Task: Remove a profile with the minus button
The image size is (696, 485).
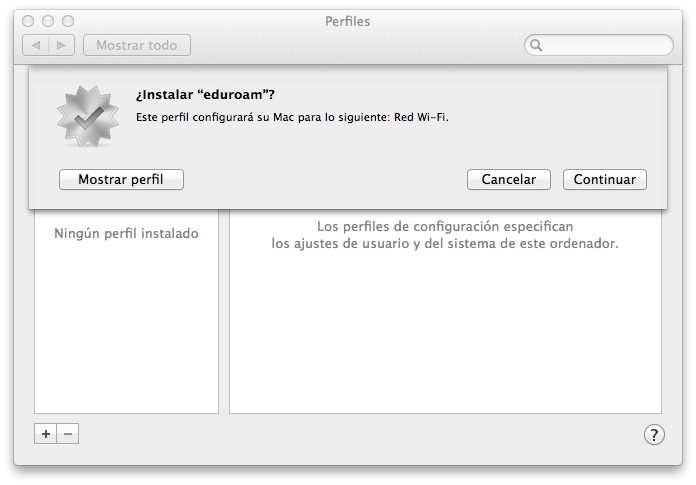Action: tap(68, 434)
